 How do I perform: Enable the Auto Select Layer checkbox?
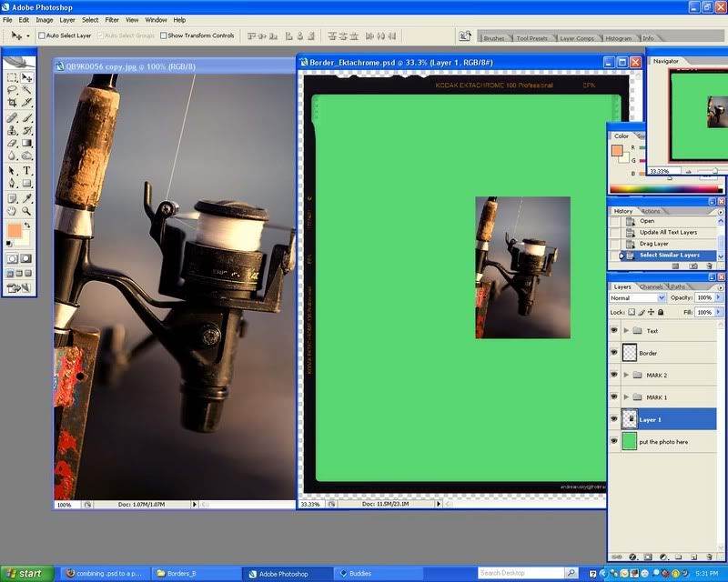click(42, 35)
